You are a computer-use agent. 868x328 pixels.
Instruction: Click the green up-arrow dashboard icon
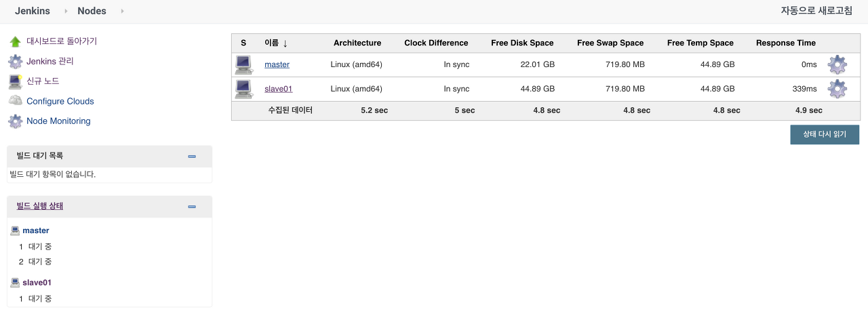pos(15,41)
